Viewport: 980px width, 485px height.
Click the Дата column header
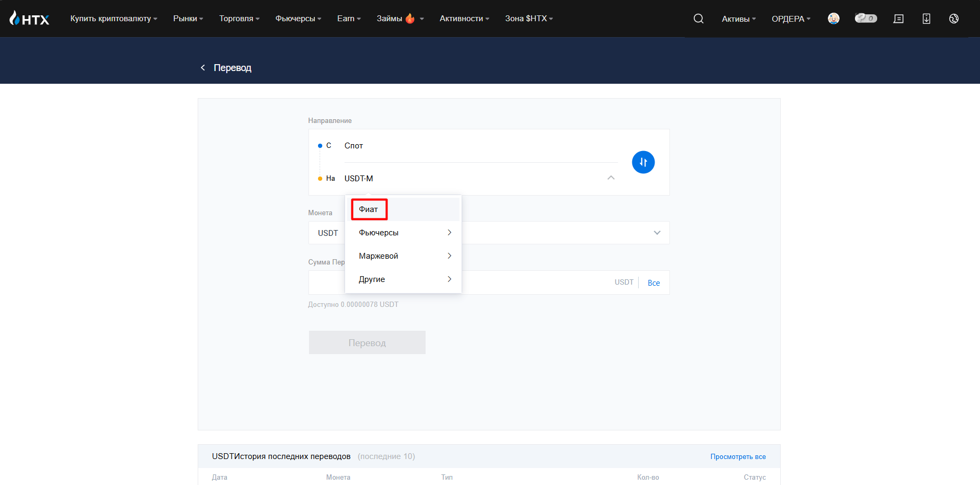[219, 478]
